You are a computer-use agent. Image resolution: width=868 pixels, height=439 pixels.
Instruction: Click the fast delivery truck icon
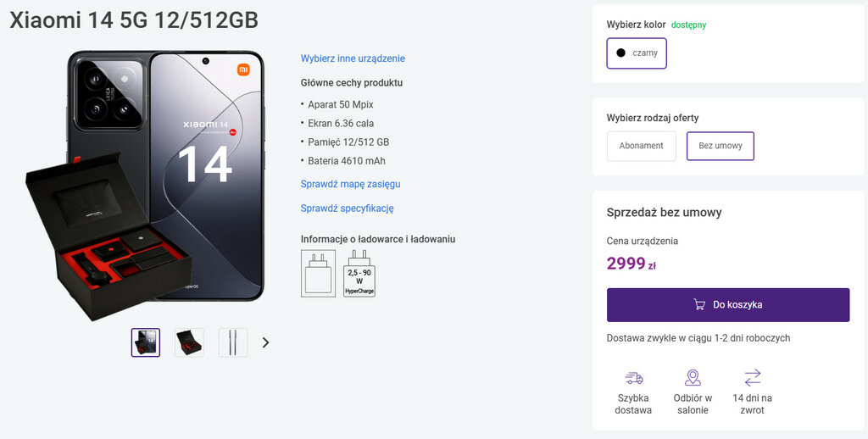click(633, 378)
